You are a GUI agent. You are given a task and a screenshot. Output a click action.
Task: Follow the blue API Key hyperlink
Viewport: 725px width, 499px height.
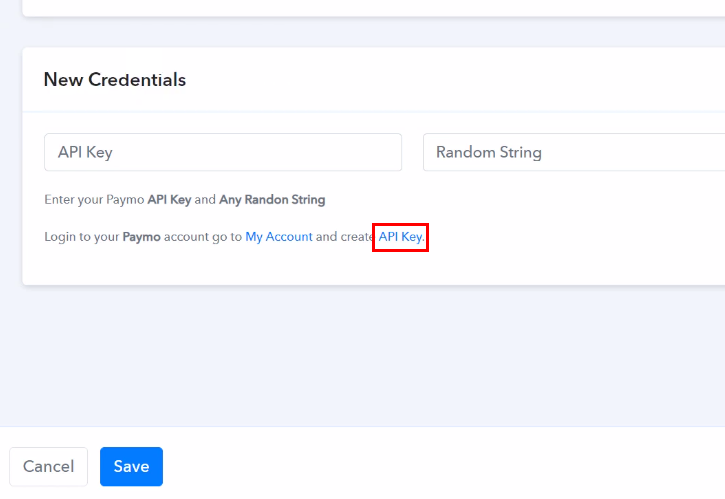[x=400, y=237]
